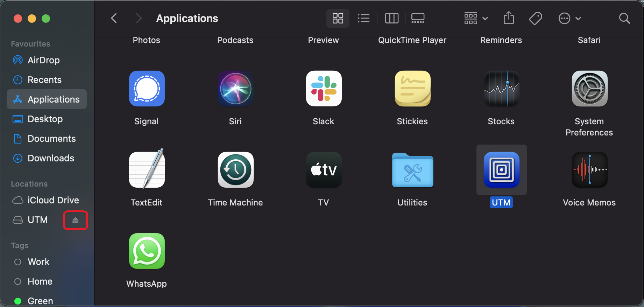Open the Action ellipsis menu
644x307 pixels.
click(x=569, y=18)
